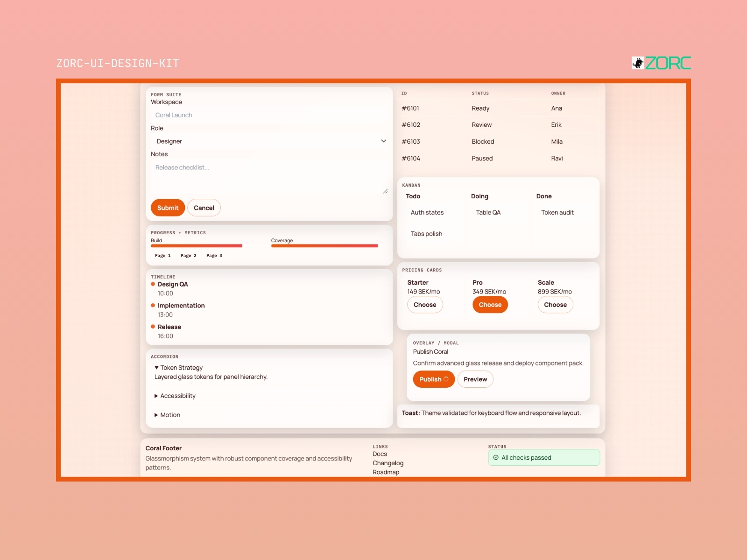This screenshot has height=560, width=747.
Task: Click the ZORC-UI-DESIGN-KIT title text
Action: click(x=118, y=63)
